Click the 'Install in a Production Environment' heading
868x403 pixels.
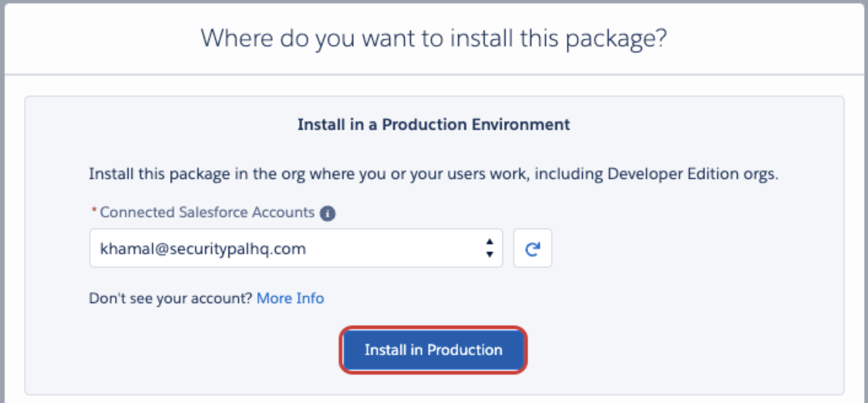[434, 124]
